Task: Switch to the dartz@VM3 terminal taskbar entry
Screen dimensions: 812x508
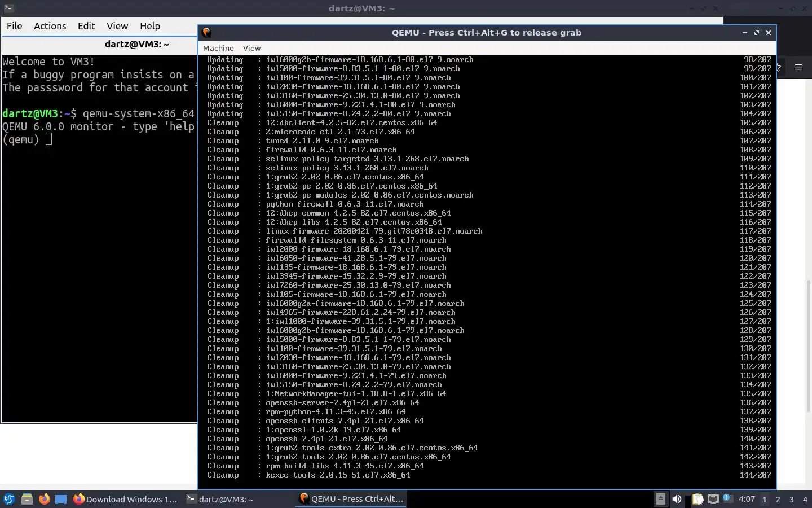Action: 220,499
